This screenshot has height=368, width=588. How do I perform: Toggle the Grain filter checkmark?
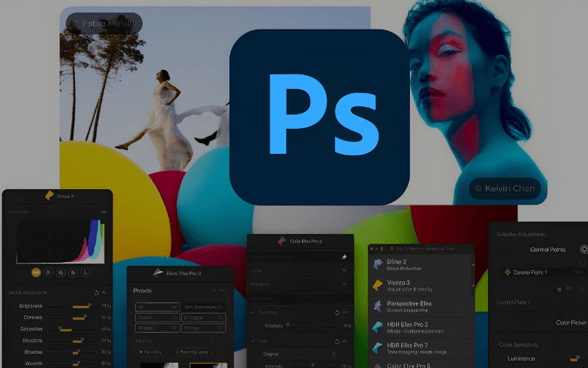[254, 341]
